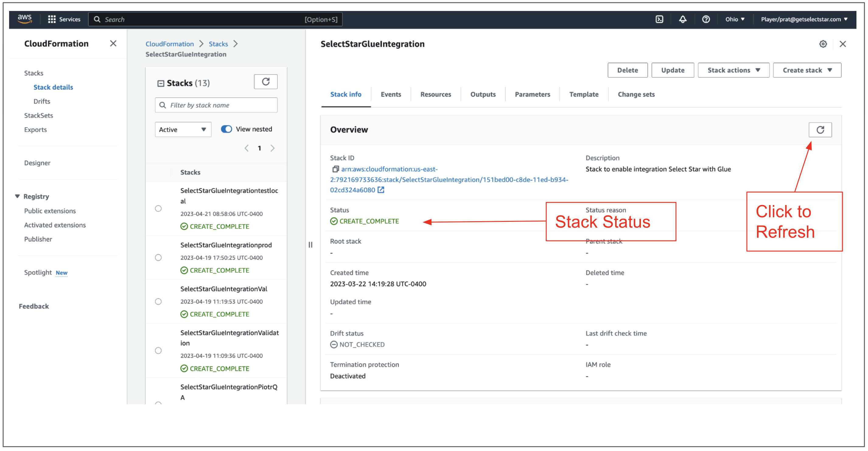Open AWS CloudShell terminal icon

coord(659,19)
